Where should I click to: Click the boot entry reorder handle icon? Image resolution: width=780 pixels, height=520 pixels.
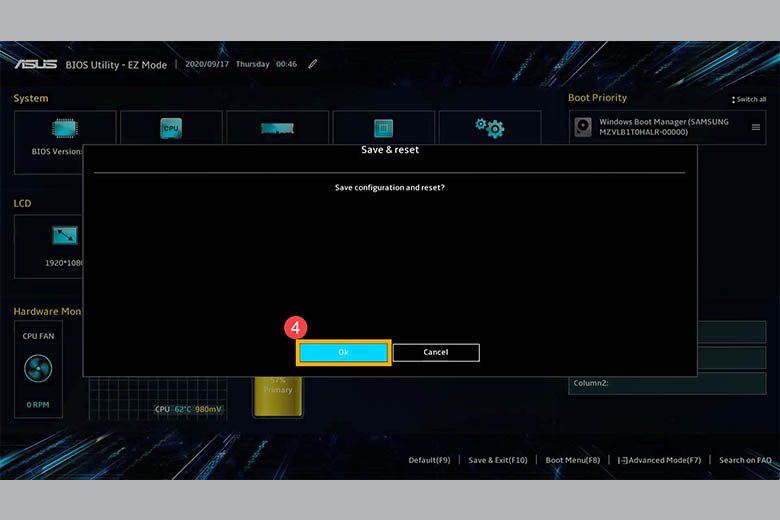(755, 127)
